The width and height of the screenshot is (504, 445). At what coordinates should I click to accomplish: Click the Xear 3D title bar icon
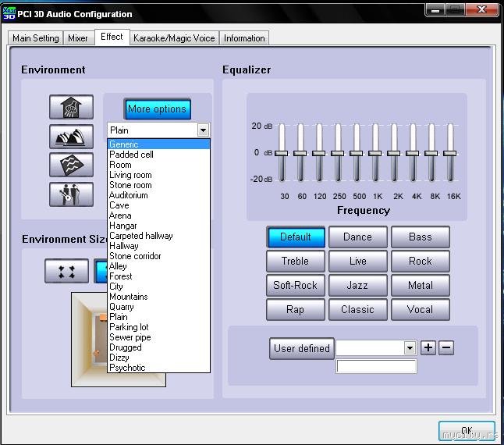pyautogui.click(x=9, y=12)
